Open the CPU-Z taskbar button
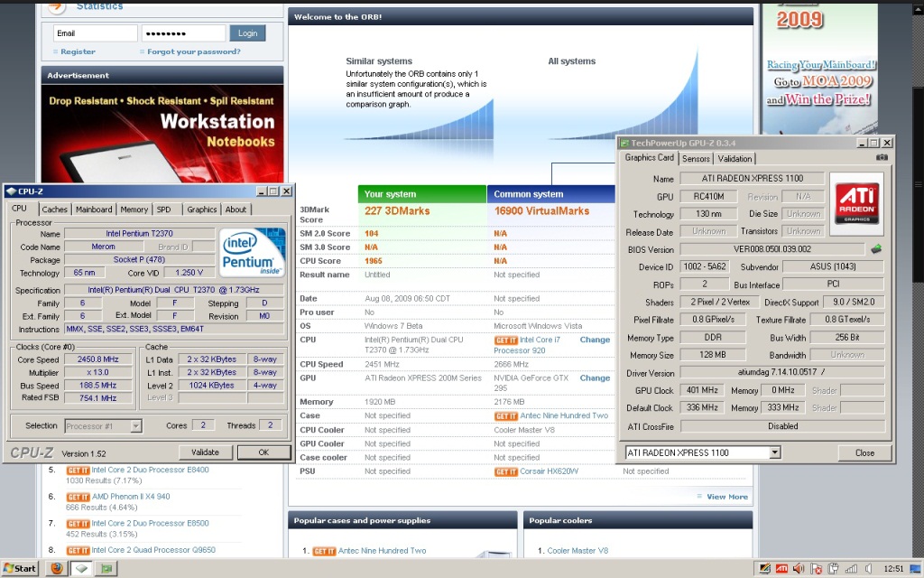 tap(82, 569)
